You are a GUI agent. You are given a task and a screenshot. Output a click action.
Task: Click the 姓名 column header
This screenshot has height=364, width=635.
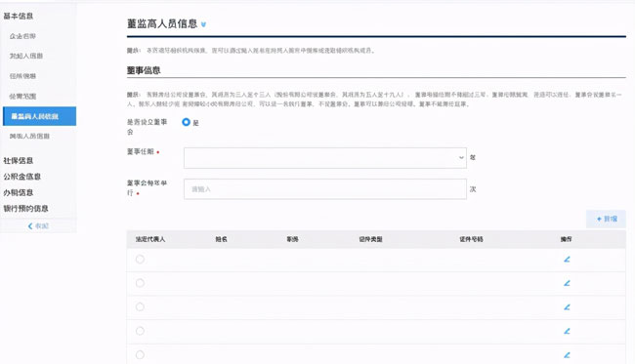[221, 239]
